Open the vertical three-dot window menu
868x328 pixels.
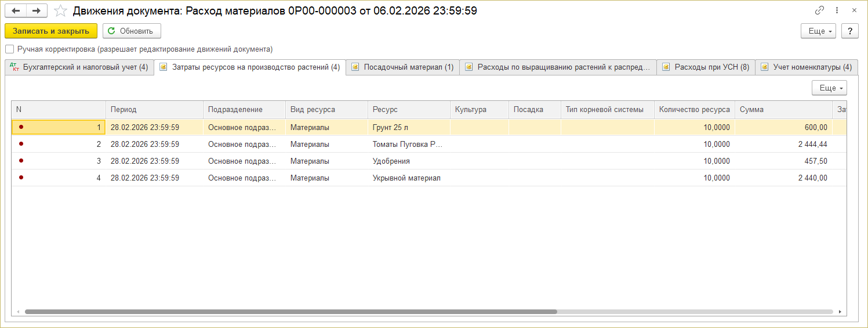click(x=837, y=10)
